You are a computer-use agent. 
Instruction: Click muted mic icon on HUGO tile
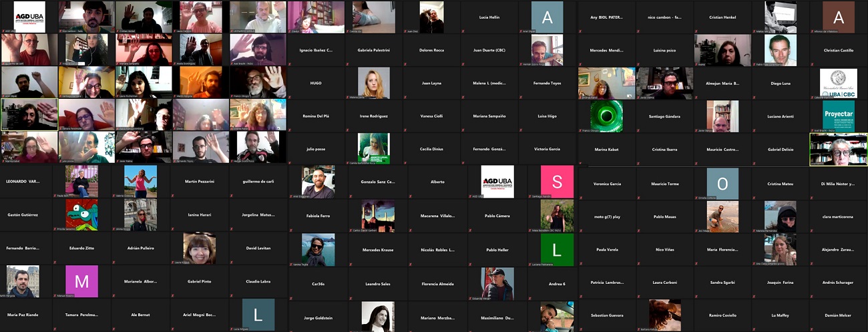[291, 98]
